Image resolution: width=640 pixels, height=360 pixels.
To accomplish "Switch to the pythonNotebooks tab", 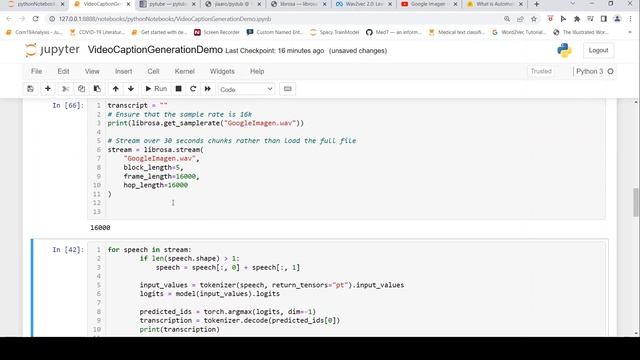I will point(35,4).
